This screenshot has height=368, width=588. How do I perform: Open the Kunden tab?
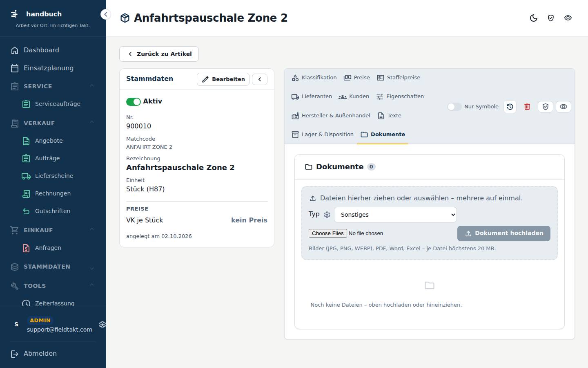point(354,96)
